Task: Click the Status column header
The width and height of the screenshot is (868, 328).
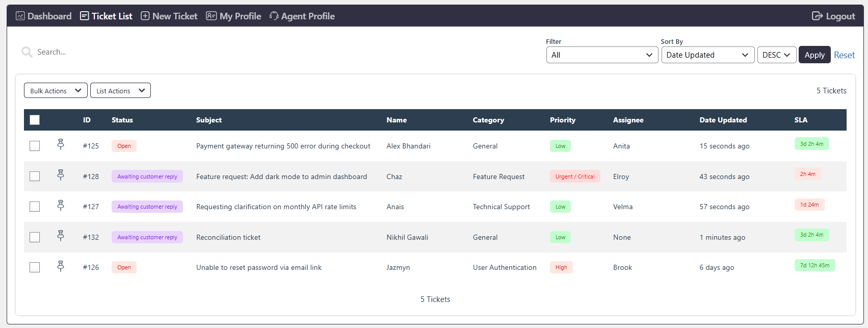Action: (122, 120)
